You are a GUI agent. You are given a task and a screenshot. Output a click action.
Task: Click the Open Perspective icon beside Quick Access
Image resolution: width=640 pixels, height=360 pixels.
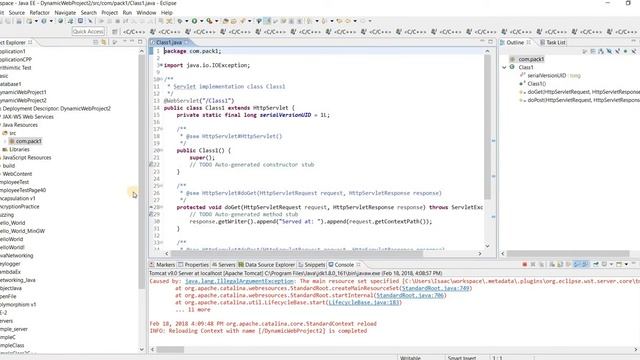point(115,31)
